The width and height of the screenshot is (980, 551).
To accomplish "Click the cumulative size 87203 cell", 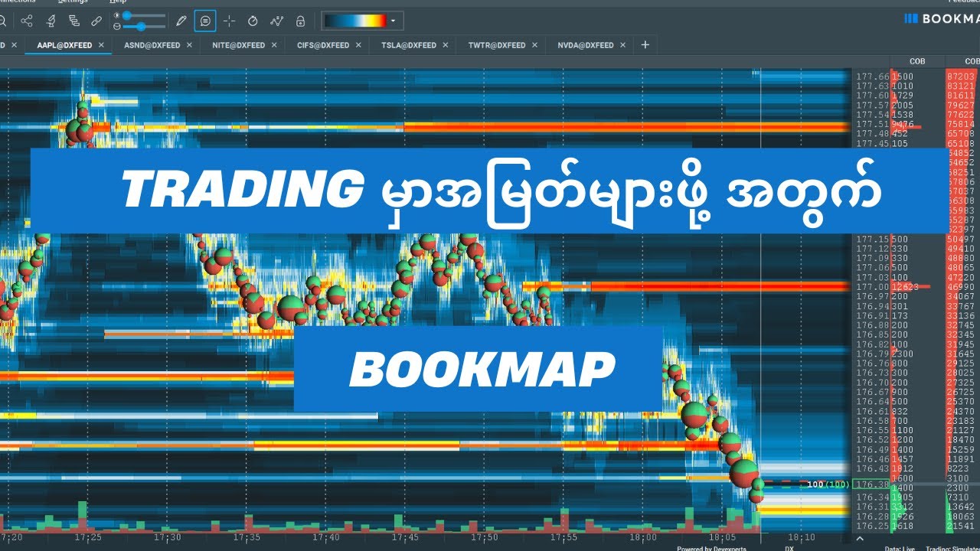I will coord(961,77).
